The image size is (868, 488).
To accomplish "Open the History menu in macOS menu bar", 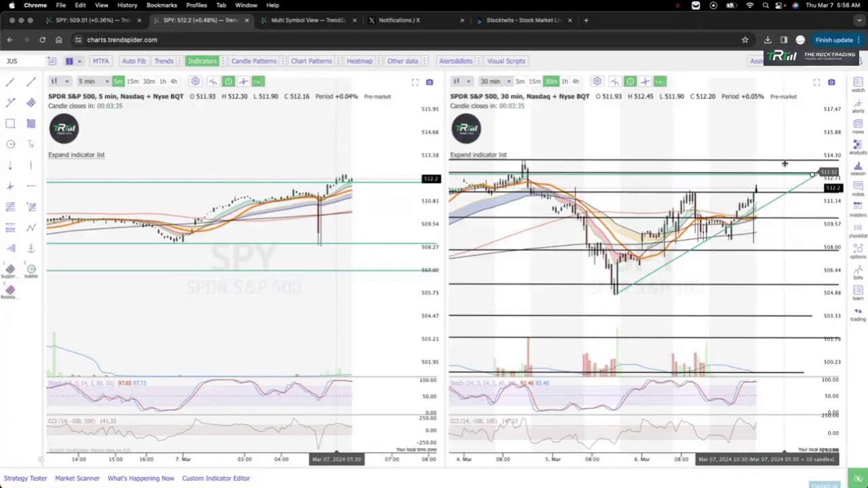I will (127, 5).
